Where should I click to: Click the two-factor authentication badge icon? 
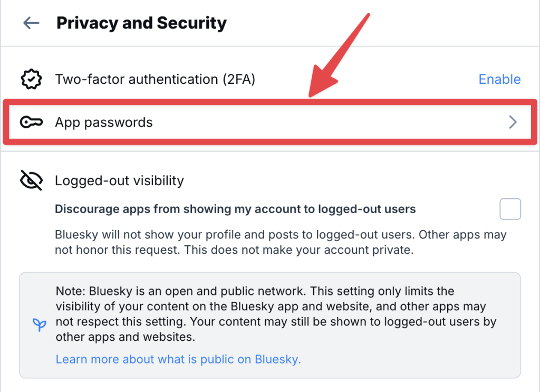click(31, 79)
